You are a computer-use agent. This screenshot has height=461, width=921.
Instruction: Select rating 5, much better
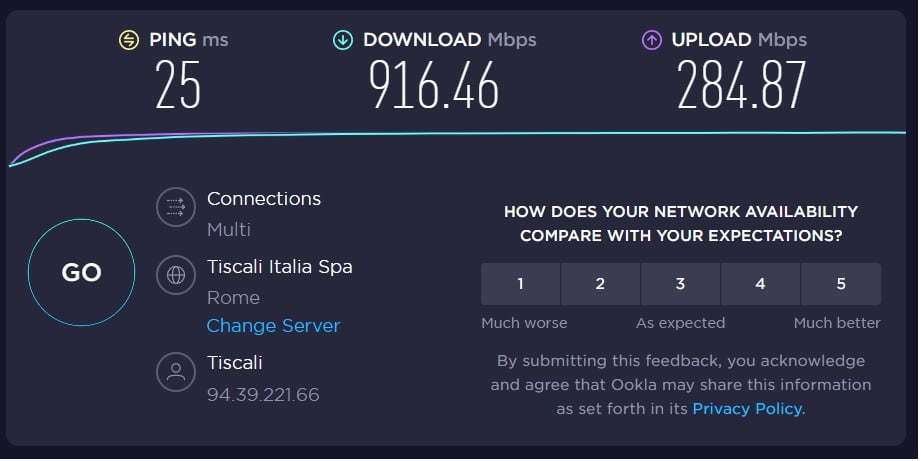[x=840, y=284]
